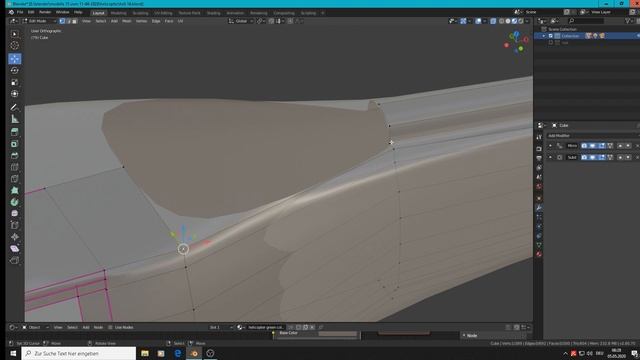Choose the Inset Faces tool
This screenshot has height=360, width=640.
15,144
